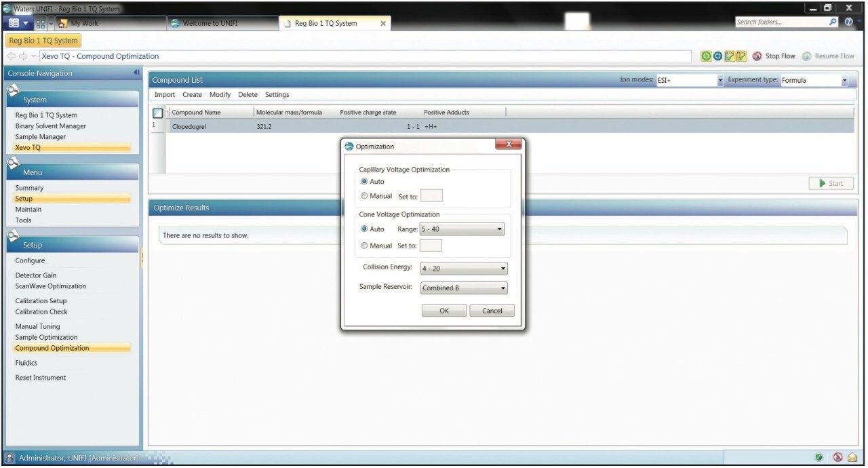Click the blue power icon in the toolbar
Viewport: 868px width, 468px height.
click(x=717, y=56)
